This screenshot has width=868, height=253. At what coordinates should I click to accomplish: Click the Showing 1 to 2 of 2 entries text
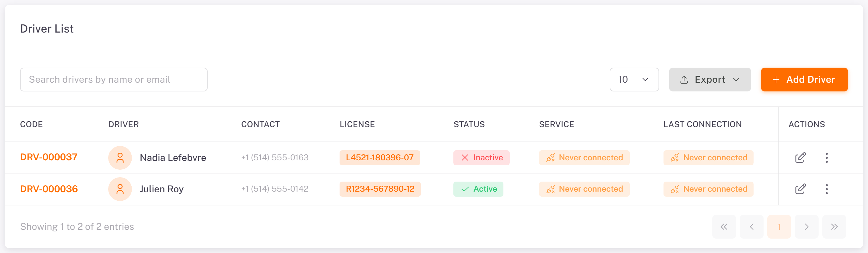click(77, 227)
